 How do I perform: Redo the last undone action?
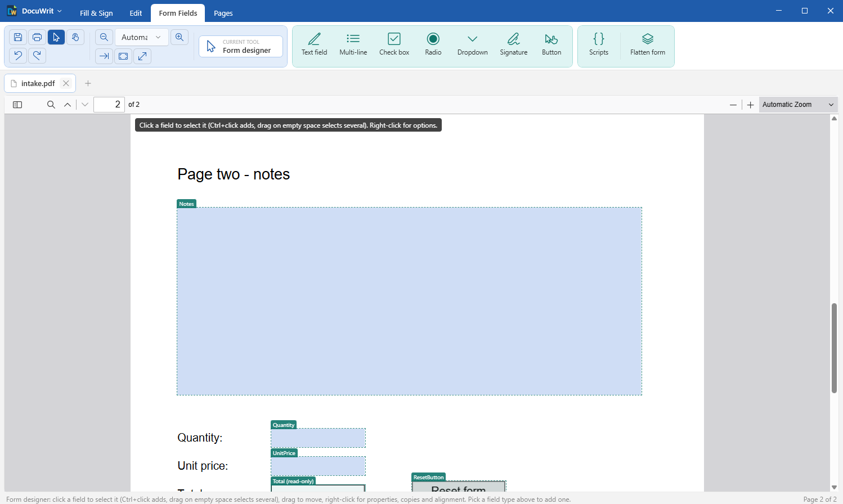coord(37,55)
